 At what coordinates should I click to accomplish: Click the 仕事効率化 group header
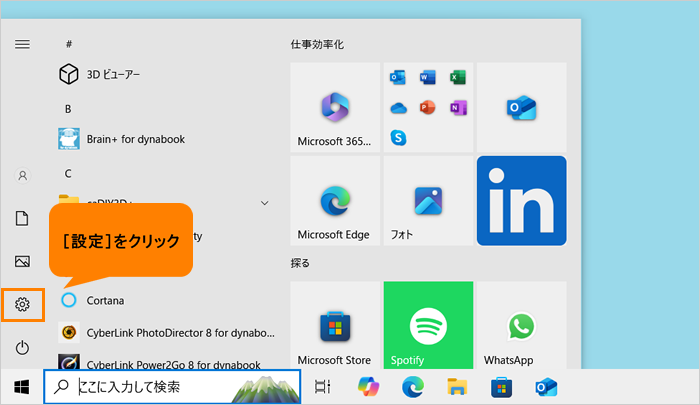[317, 44]
